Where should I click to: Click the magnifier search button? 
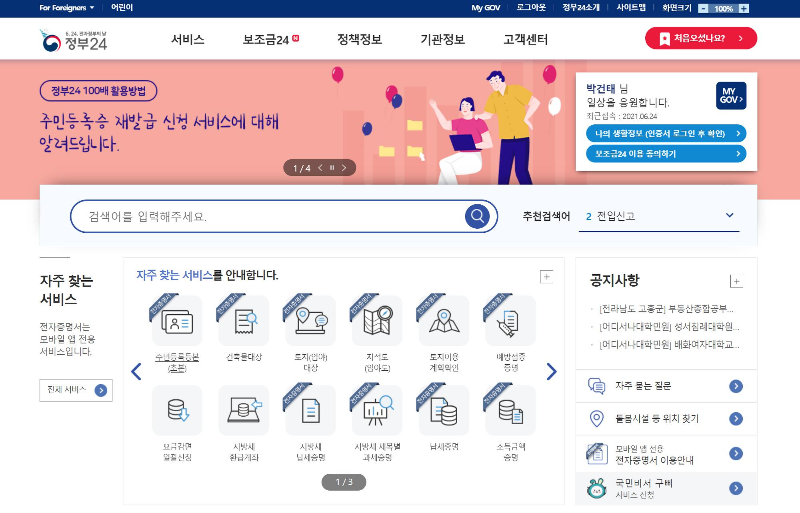point(477,216)
